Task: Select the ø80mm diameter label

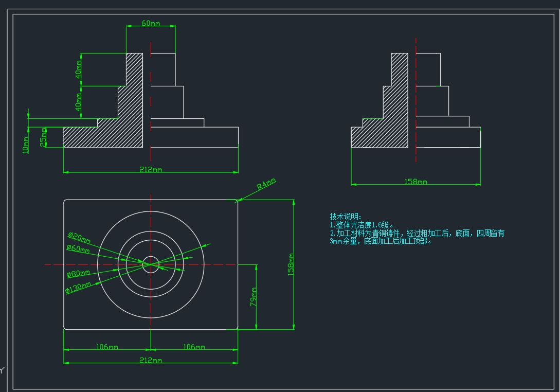Action: [78, 274]
